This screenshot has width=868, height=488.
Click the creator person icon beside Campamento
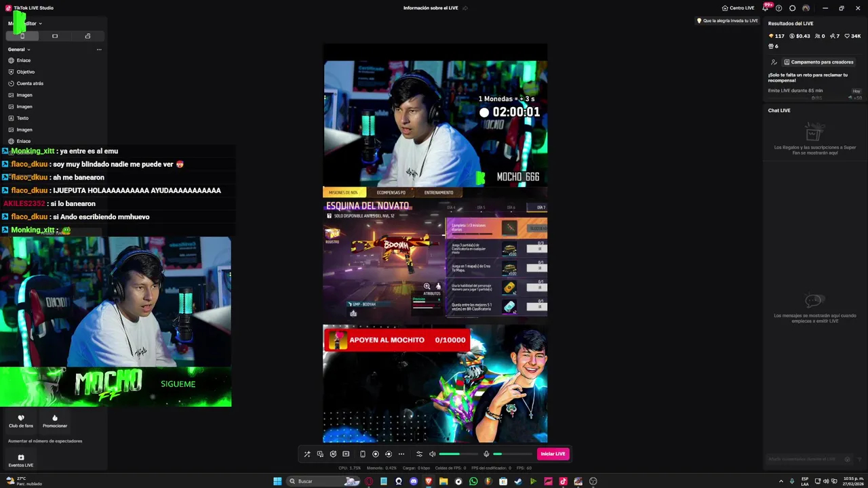774,62
